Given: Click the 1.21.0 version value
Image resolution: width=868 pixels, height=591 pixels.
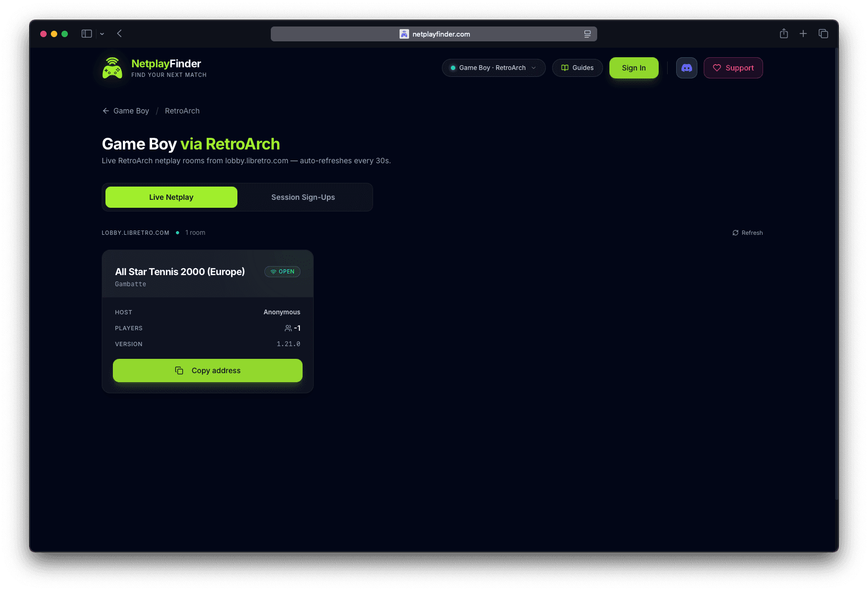Looking at the screenshot, I should pyautogui.click(x=288, y=344).
